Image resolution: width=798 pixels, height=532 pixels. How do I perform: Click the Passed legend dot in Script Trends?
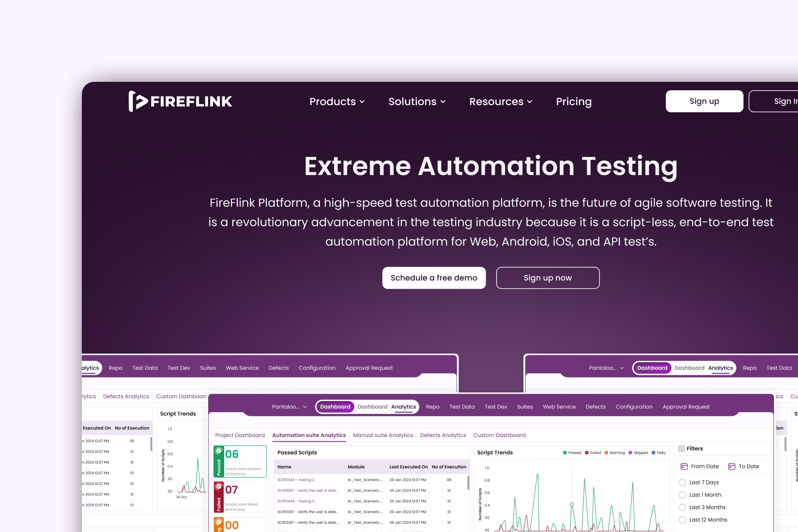[x=565, y=453]
